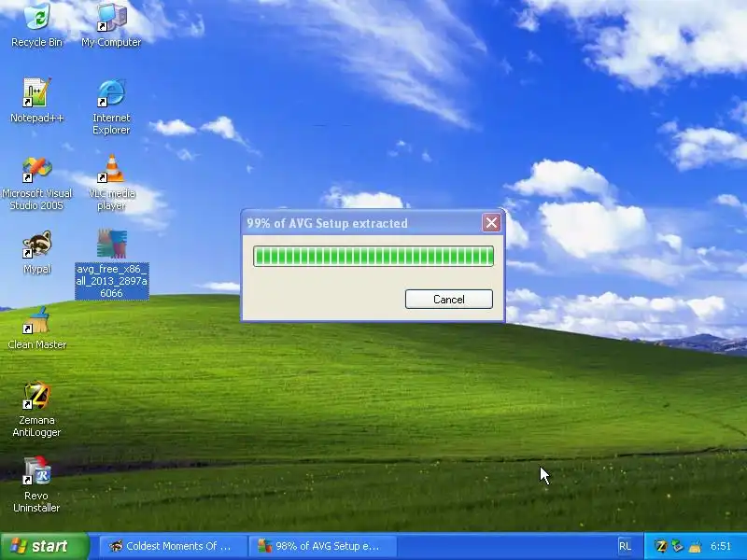The width and height of the screenshot is (747, 560).
Task: Select the Mypal browser shortcut
Action: click(x=36, y=252)
